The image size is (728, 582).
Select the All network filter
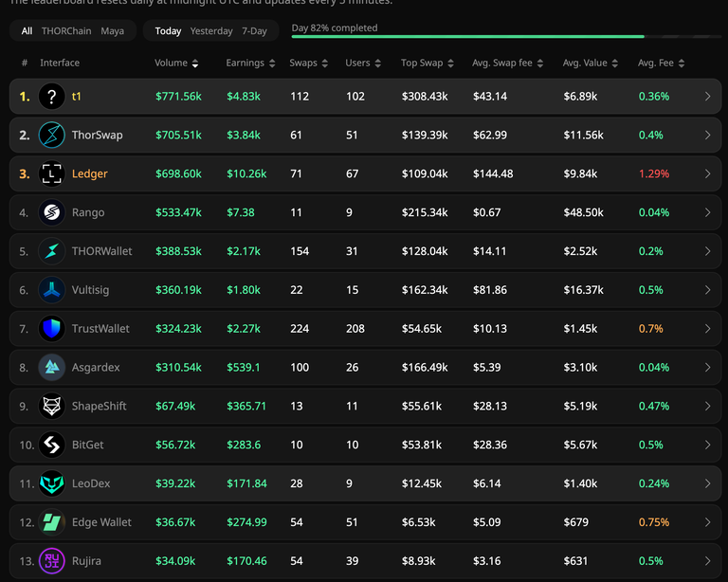(27, 31)
